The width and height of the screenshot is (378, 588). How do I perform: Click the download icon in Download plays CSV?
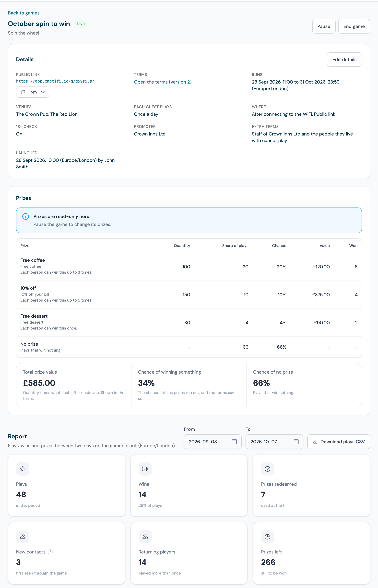click(315, 442)
